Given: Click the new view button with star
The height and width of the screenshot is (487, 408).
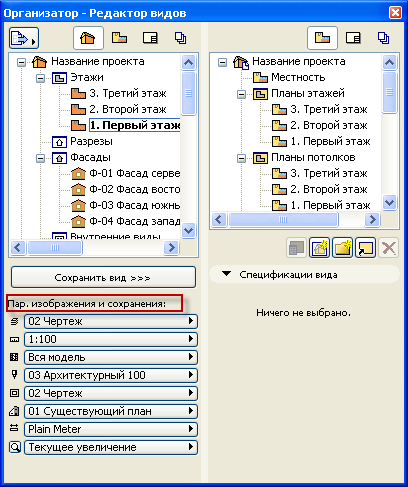Looking at the screenshot, I should 319,248.
